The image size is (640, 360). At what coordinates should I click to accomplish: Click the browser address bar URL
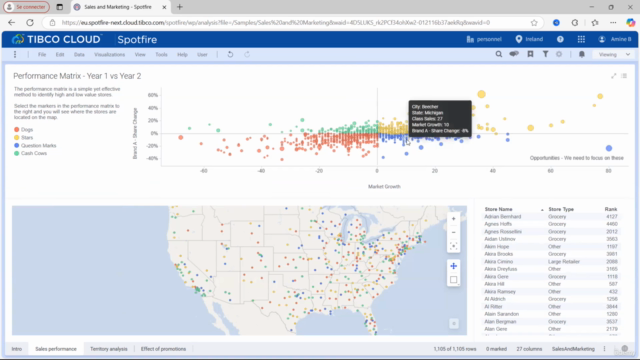coord(276,22)
